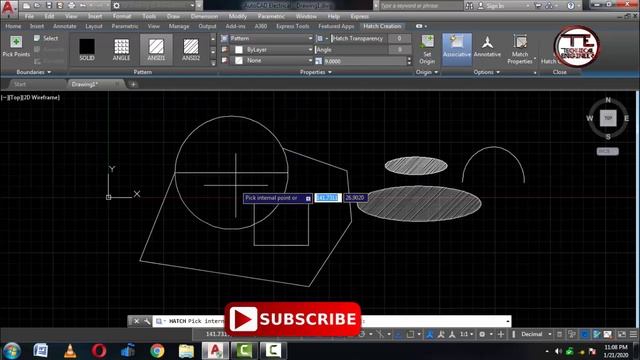Click the Match Properties icon
The image size is (640, 360).
pos(520,42)
